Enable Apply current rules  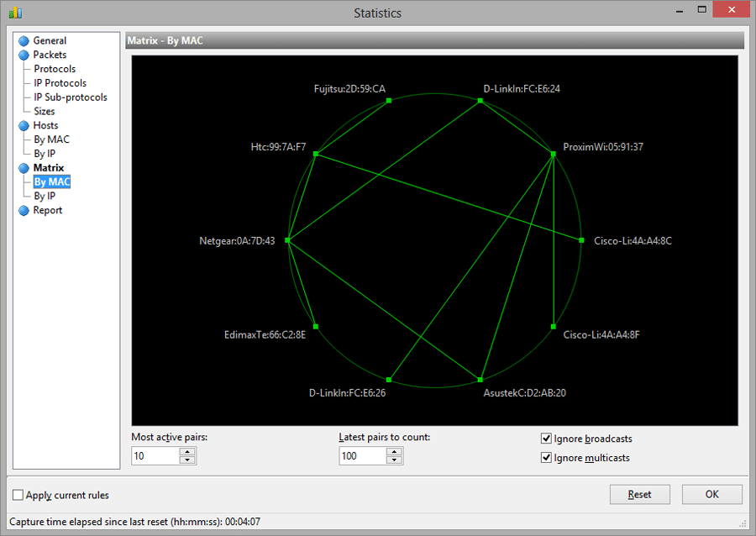tap(18, 495)
